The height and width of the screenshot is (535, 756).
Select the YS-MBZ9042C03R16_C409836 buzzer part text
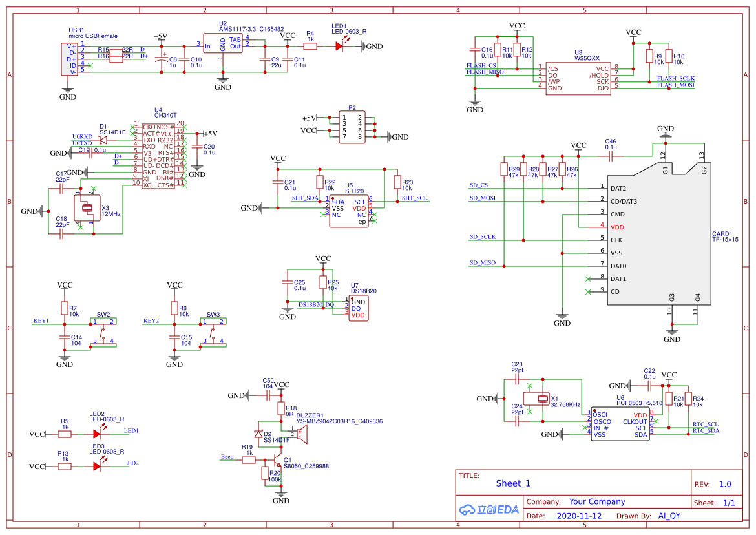tap(339, 422)
